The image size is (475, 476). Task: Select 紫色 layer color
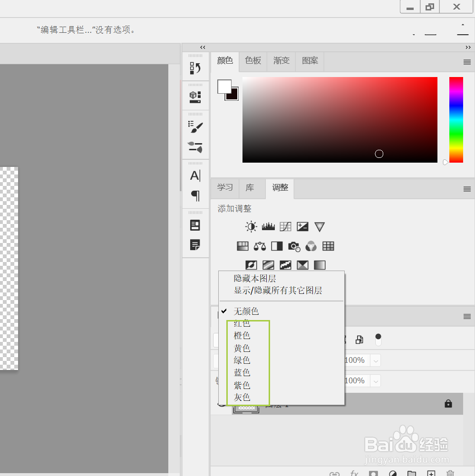click(x=281, y=385)
